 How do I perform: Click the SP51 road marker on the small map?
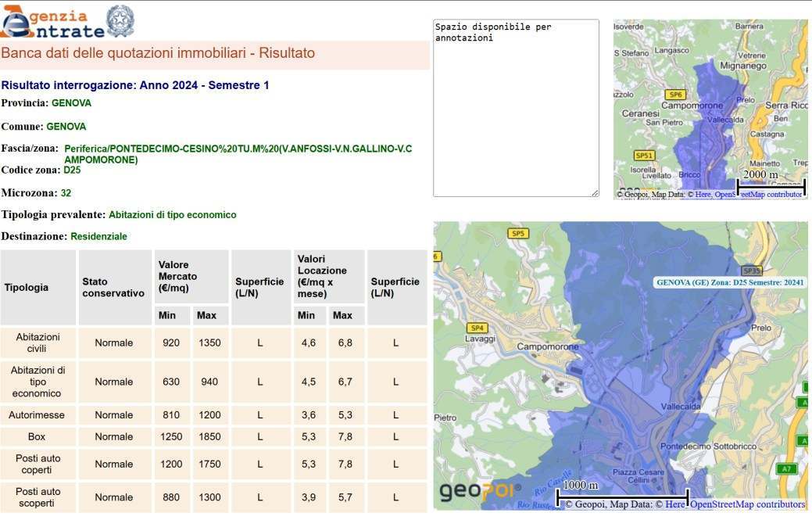(645, 156)
